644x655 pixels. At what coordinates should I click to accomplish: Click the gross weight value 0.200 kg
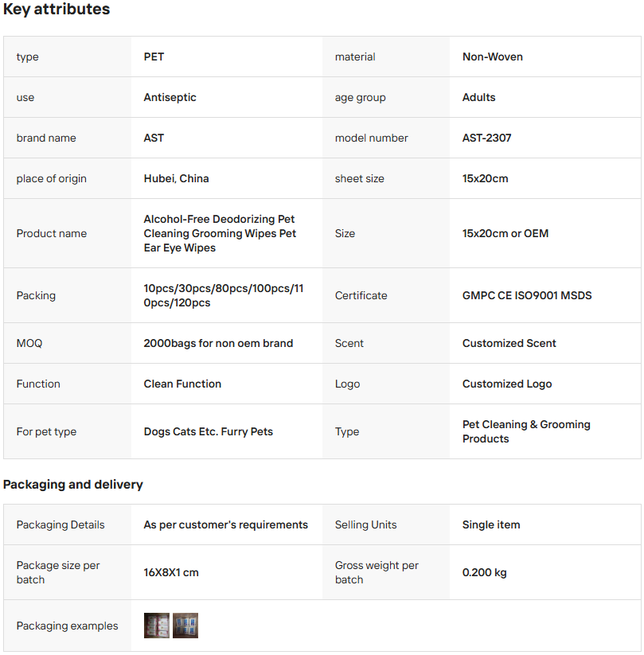pyautogui.click(x=484, y=572)
